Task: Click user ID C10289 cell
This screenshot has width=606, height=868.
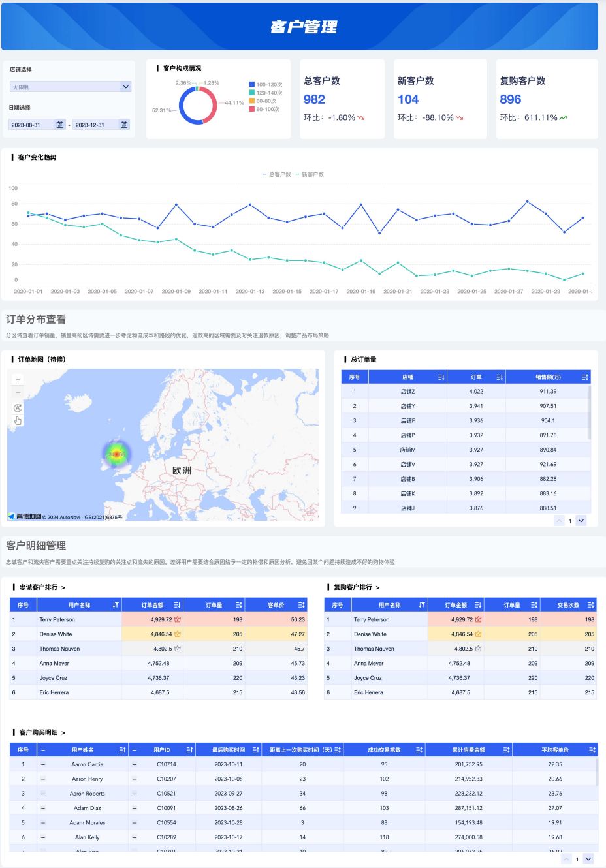Action: pyautogui.click(x=167, y=837)
